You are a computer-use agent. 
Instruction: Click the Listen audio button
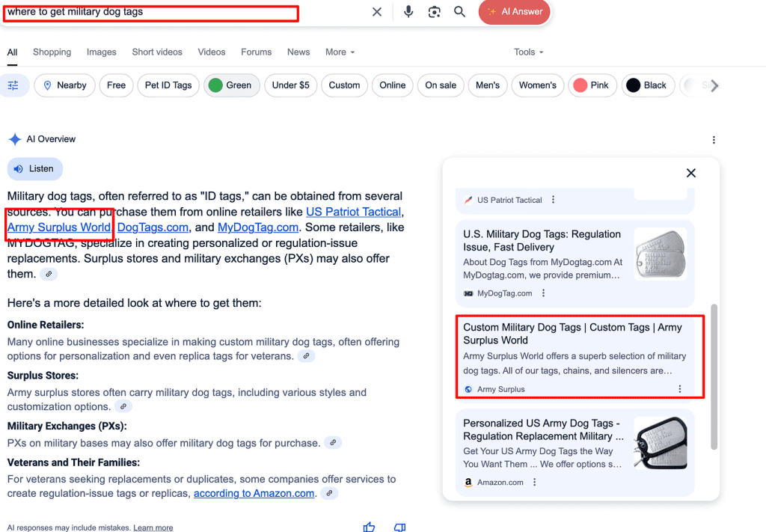34,169
